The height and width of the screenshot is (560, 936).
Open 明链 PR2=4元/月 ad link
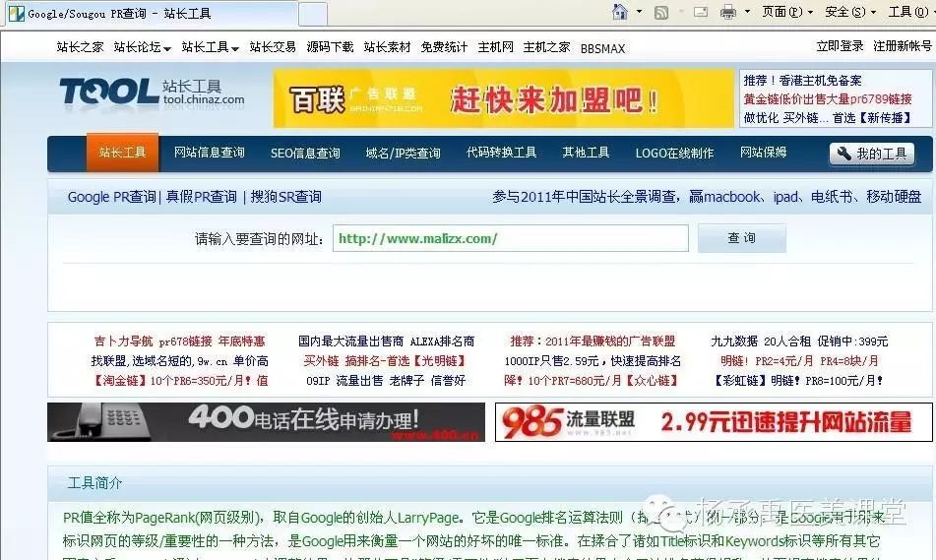pyautogui.click(x=799, y=360)
